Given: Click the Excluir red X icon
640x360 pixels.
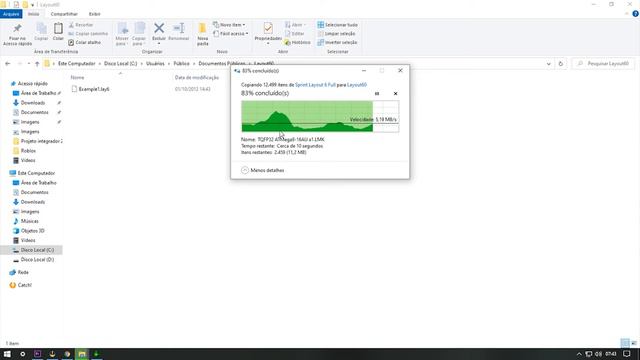Looking at the screenshot, I should [159, 28].
